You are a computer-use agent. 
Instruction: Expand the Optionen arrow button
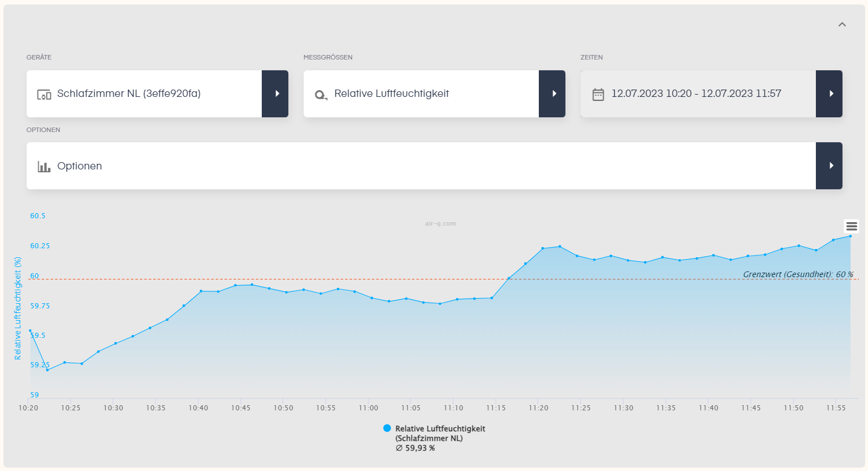click(829, 166)
